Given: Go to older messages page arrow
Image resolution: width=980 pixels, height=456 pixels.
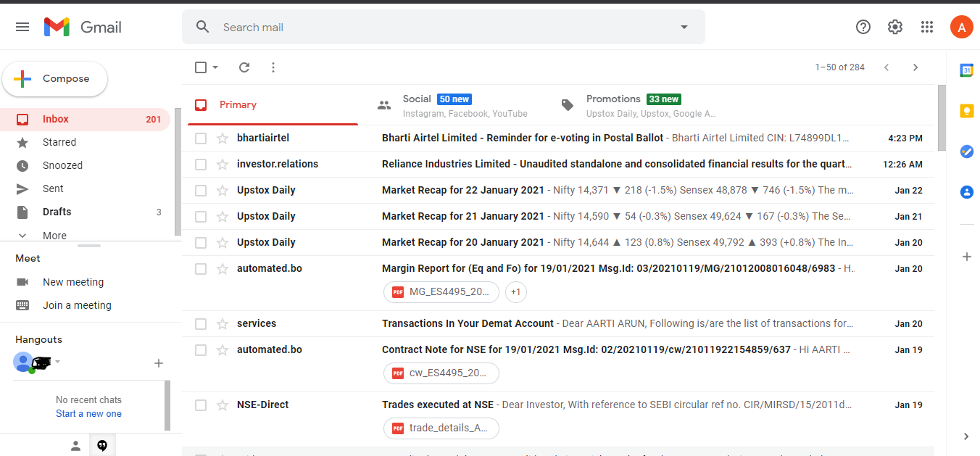Looking at the screenshot, I should 915,67.
